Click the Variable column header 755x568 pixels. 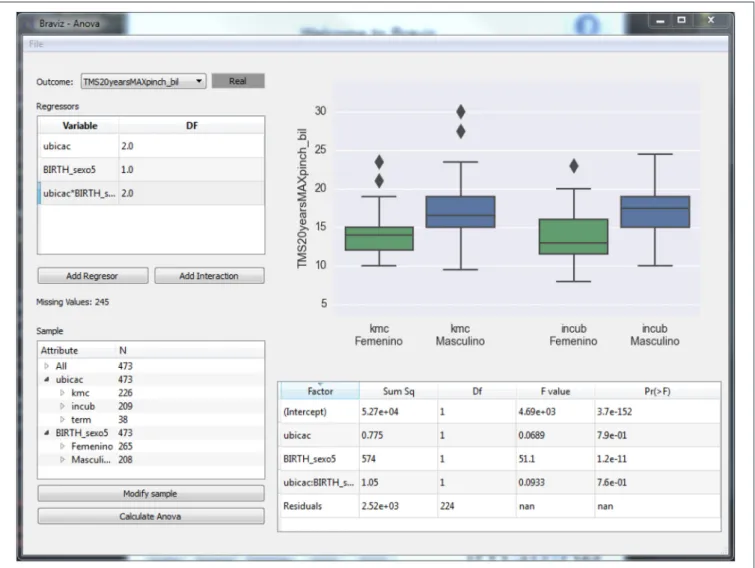(x=79, y=126)
